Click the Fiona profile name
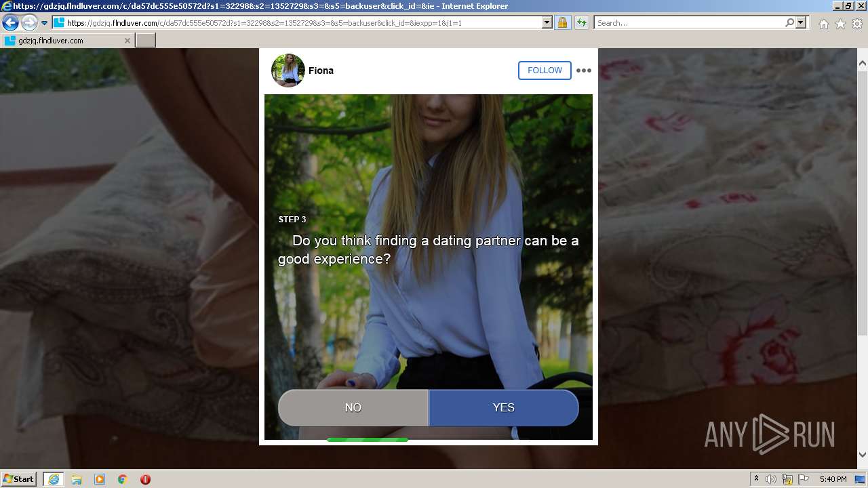This screenshot has width=868, height=488. click(x=321, y=70)
